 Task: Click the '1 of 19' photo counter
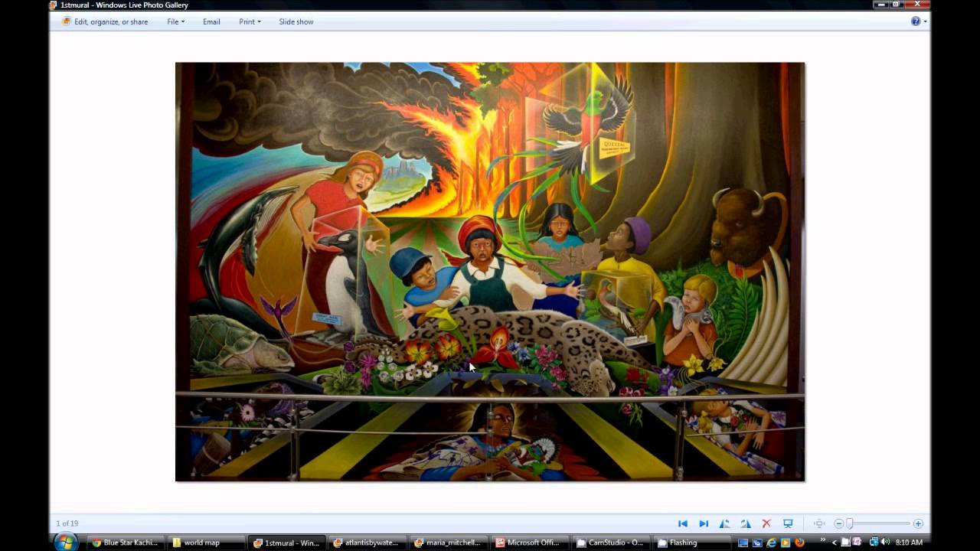point(67,523)
